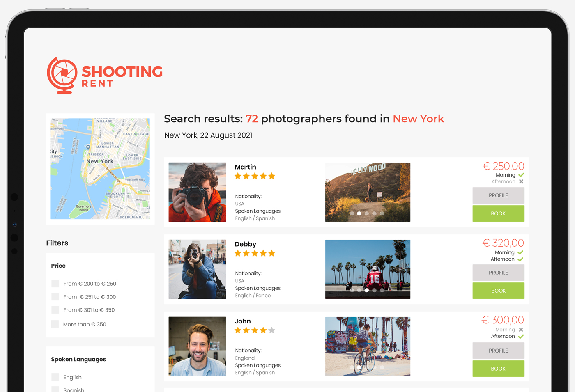Book John with the BOOK button

pyautogui.click(x=498, y=369)
